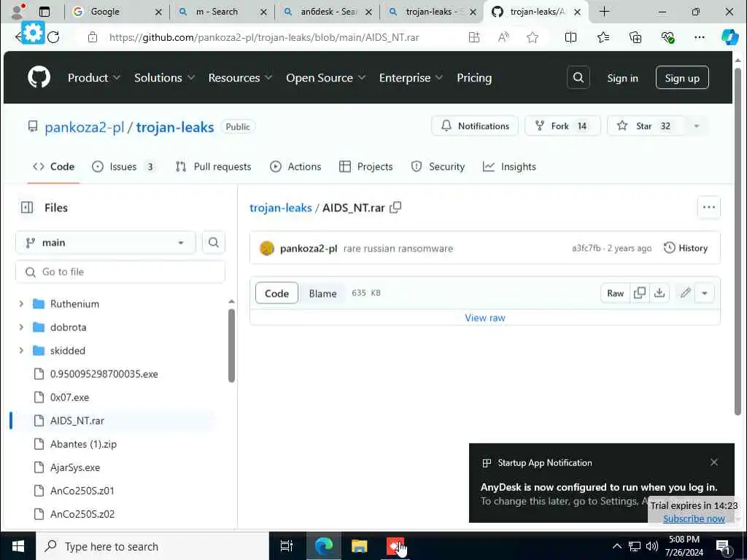
Task: Copy raw file contents icon
Action: click(x=640, y=293)
